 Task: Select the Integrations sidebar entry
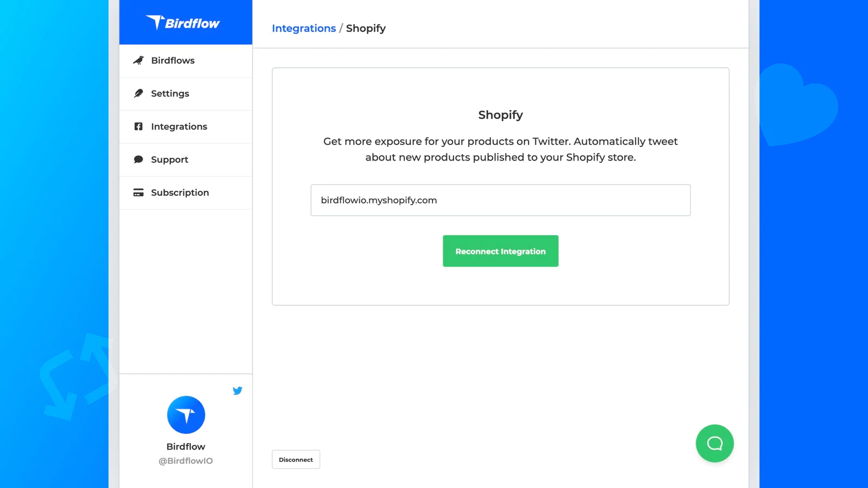[x=186, y=127]
